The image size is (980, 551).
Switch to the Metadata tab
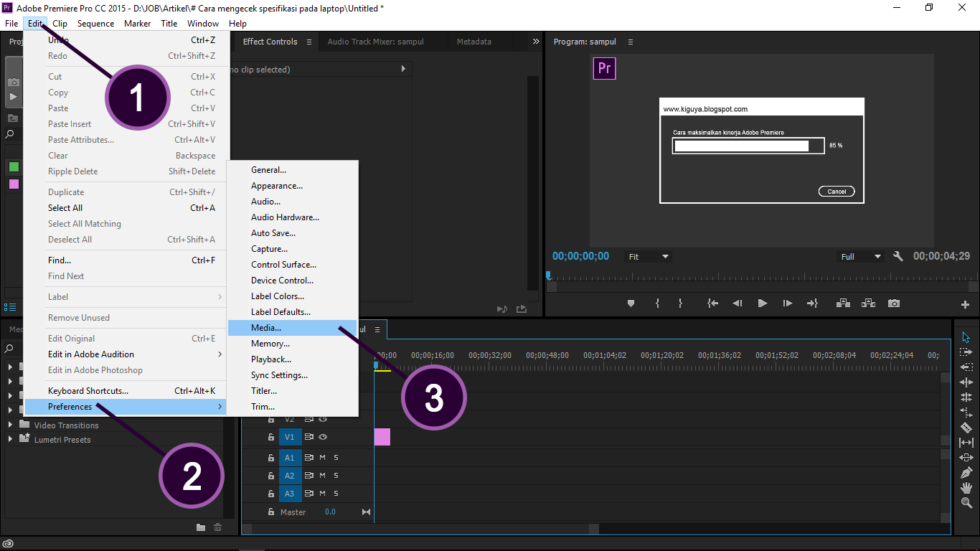tap(473, 42)
